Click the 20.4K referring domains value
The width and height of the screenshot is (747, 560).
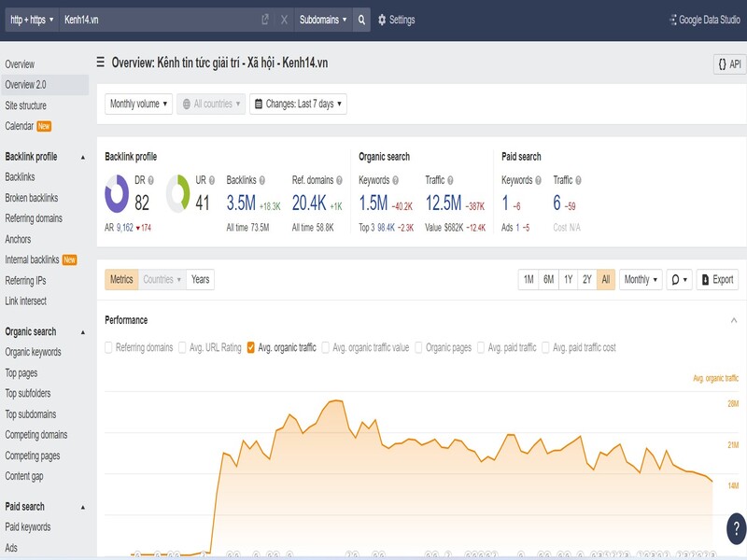click(309, 203)
